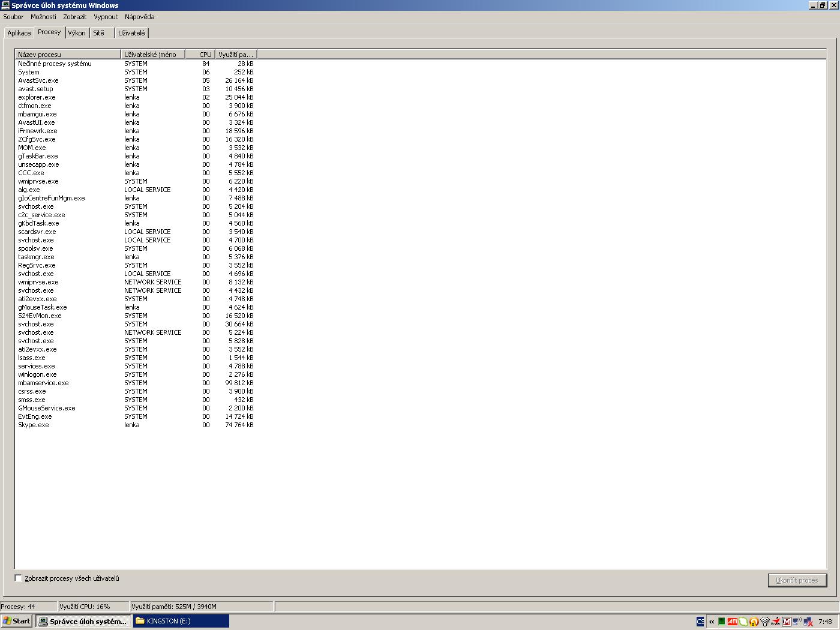Select the gTaskBar.exe process row
The image size is (840, 630).
point(136,156)
